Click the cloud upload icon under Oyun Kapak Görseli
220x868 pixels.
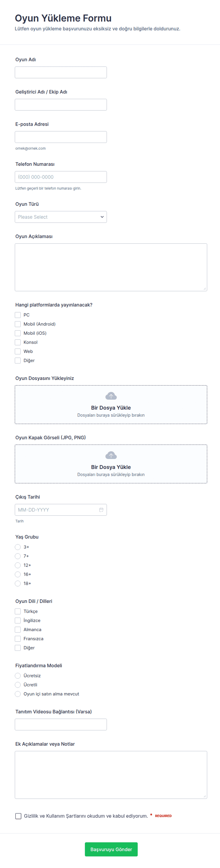[111, 455]
